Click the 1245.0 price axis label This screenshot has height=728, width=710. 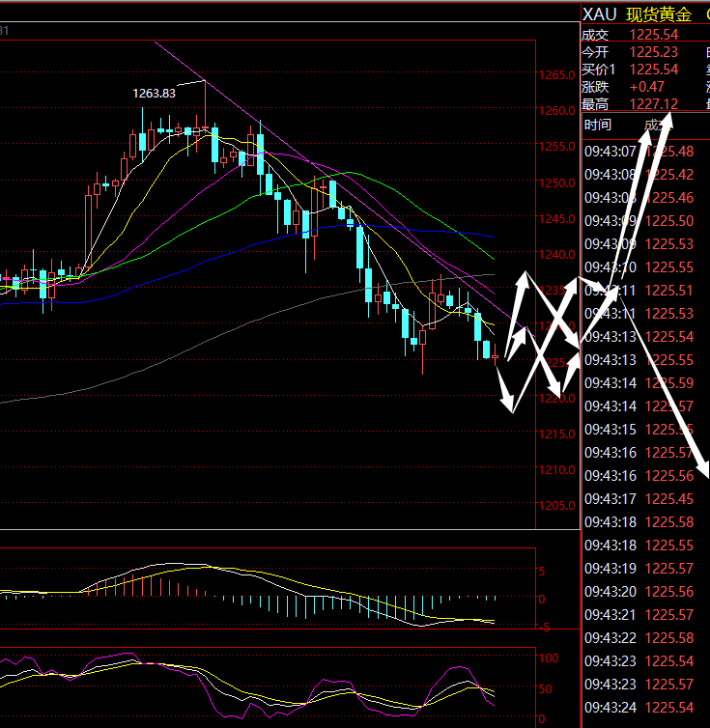556,218
